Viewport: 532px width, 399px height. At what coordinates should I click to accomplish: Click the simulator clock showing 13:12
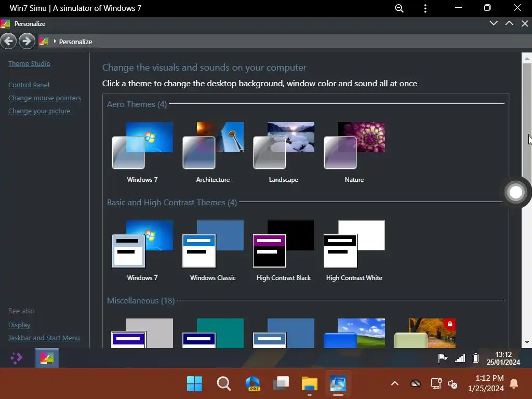503,358
